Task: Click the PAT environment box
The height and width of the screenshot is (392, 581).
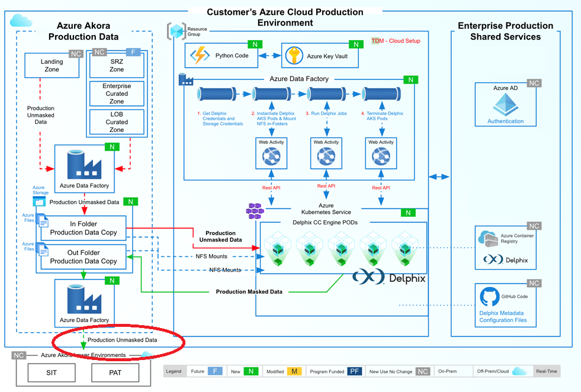Action: pos(115,372)
